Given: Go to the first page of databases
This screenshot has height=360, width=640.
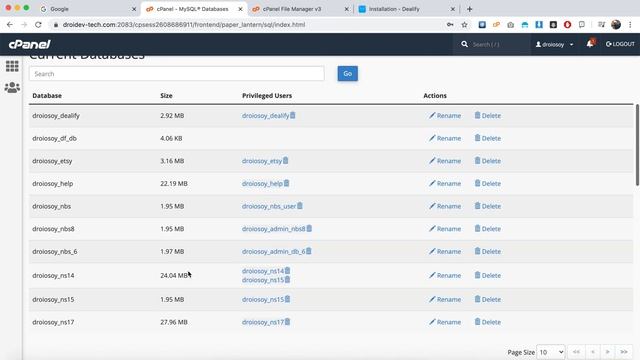Looking at the screenshot, I should tap(576, 352).
